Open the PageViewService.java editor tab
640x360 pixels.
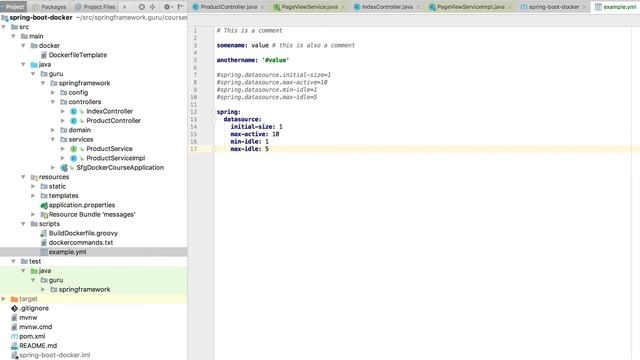(x=309, y=7)
